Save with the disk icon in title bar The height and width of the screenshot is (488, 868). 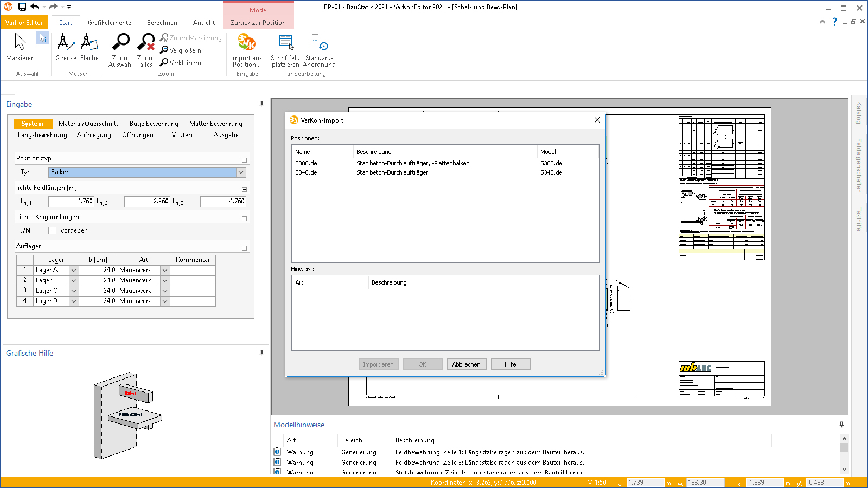pos(22,7)
